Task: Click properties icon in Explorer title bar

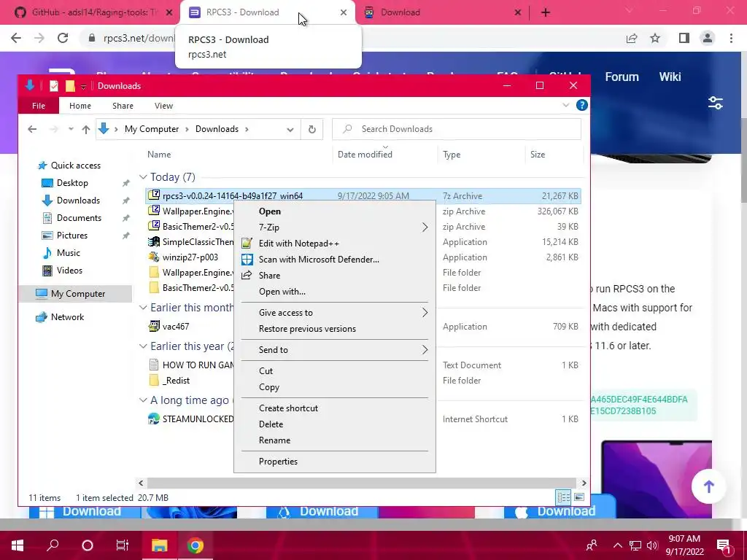Action: pyautogui.click(x=54, y=86)
